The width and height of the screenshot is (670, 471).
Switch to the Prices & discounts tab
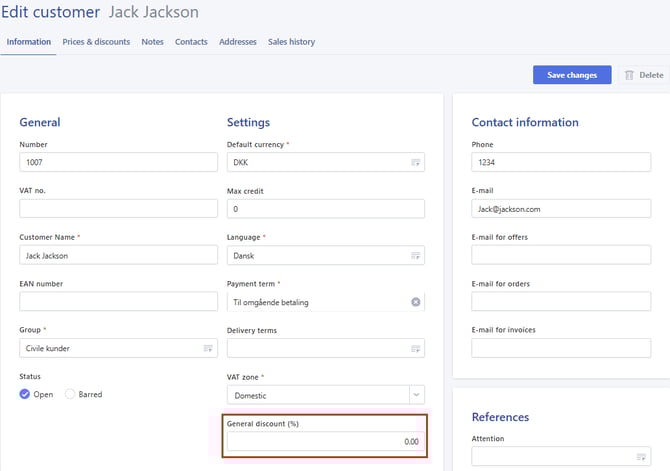tap(96, 42)
